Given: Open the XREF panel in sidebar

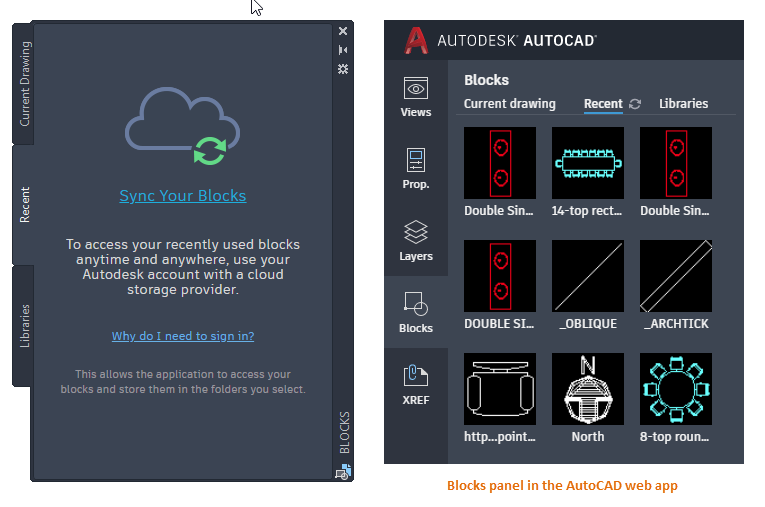Looking at the screenshot, I should 416,384.
